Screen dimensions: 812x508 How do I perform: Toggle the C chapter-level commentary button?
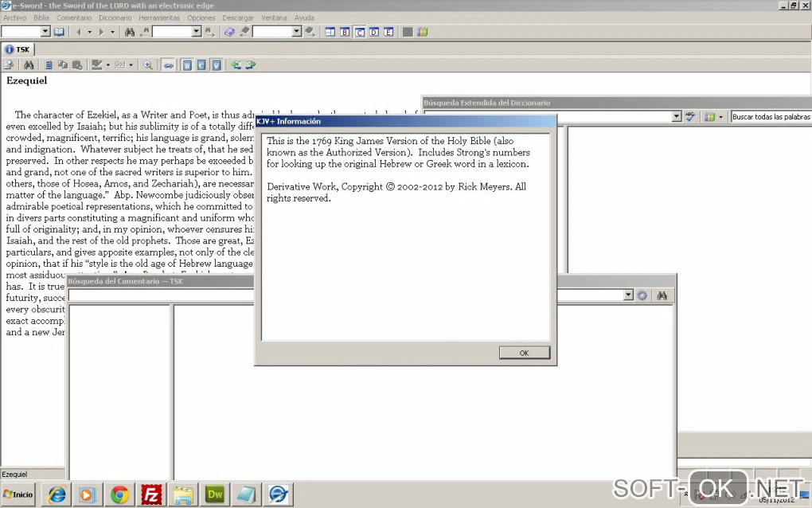coord(201,65)
